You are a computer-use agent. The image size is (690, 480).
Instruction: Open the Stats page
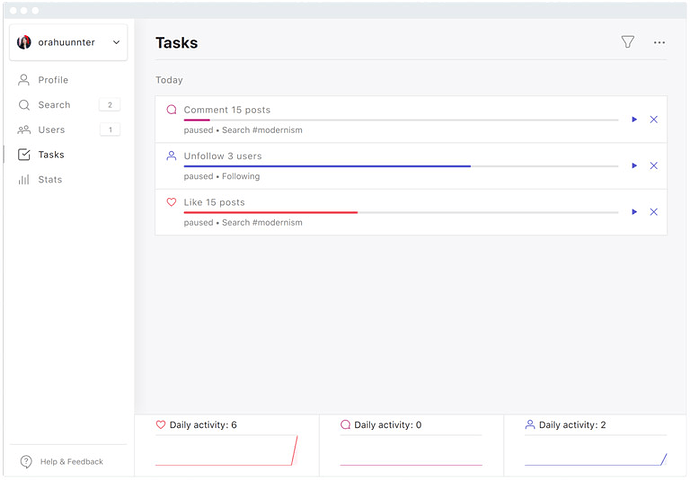(50, 180)
